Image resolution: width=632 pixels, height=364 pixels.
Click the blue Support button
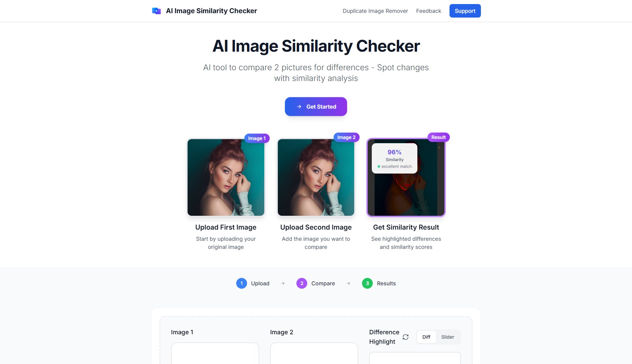[465, 11]
